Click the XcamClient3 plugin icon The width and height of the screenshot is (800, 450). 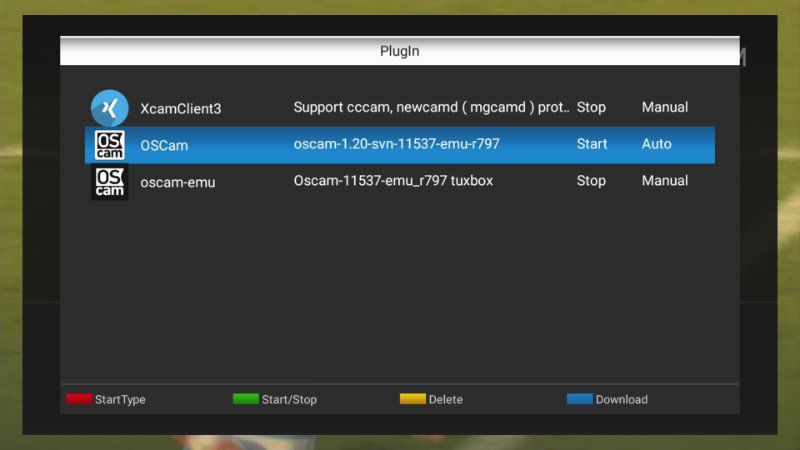click(110, 108)
